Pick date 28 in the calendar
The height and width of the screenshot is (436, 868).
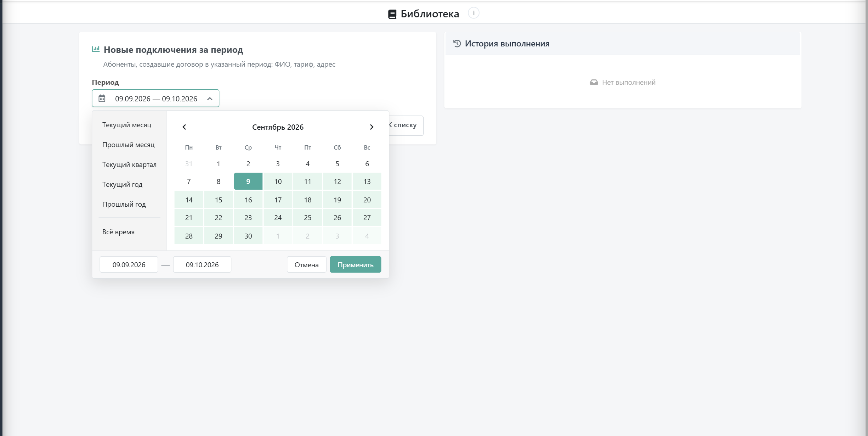pos(189,236)
